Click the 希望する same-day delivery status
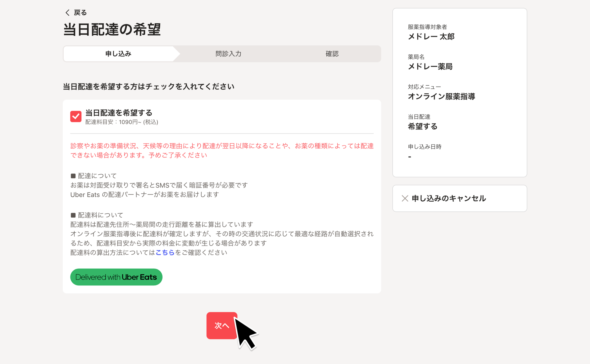This screenshot has width=590, height=364. (423, 126)
